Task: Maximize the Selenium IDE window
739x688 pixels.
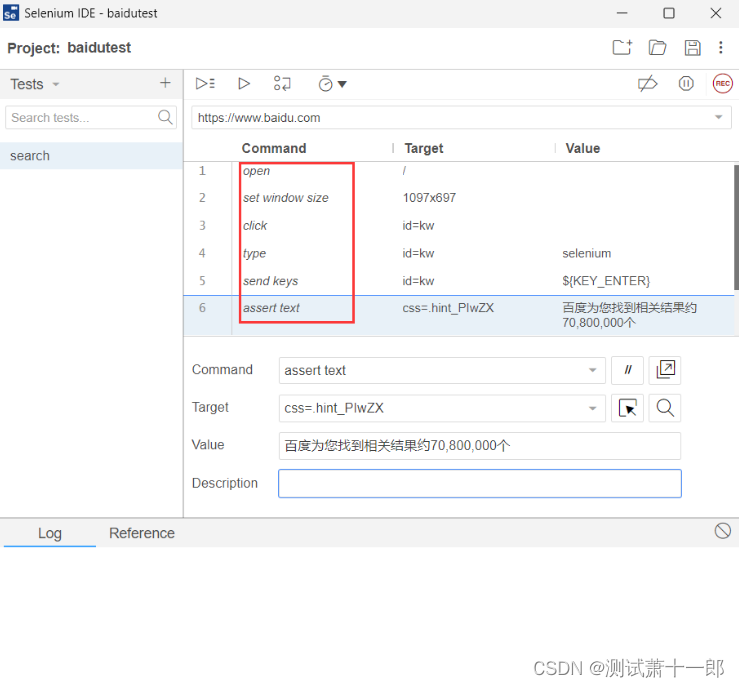Action: pyautogui.click(x=669, y=13)
